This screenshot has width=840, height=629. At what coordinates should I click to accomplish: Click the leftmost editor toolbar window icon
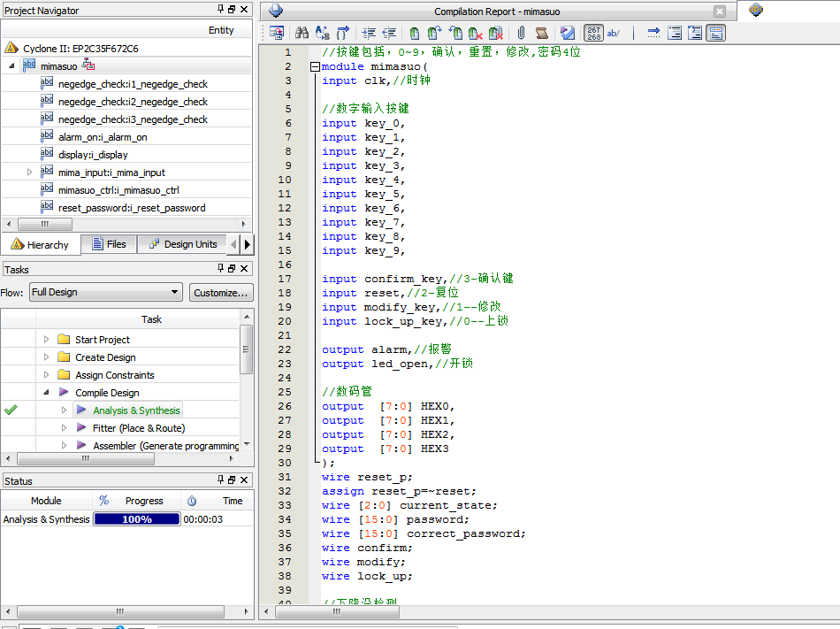277,34
